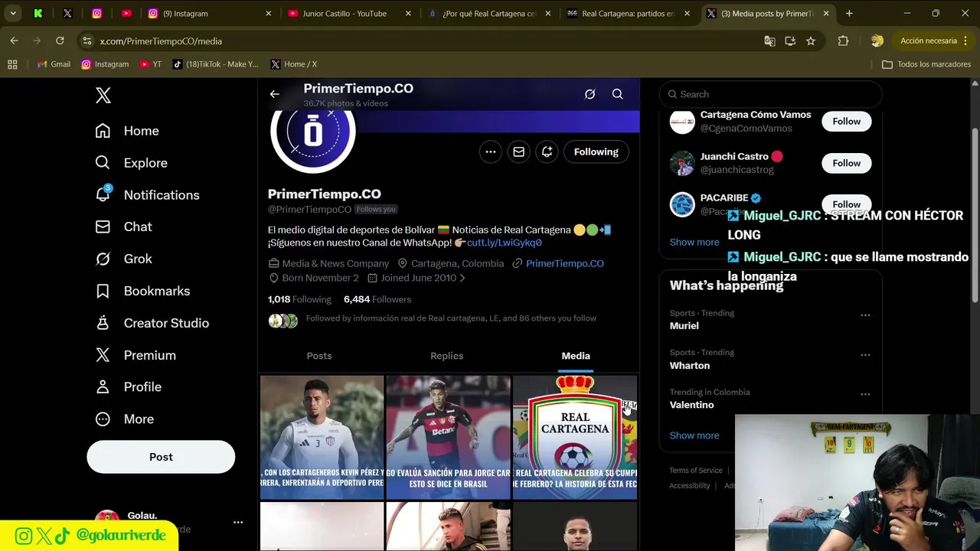The height and width of the screenshot is (551, 980).
Task: Click the browser reload button
Action: pyautogui.click(x=60, y=41)
